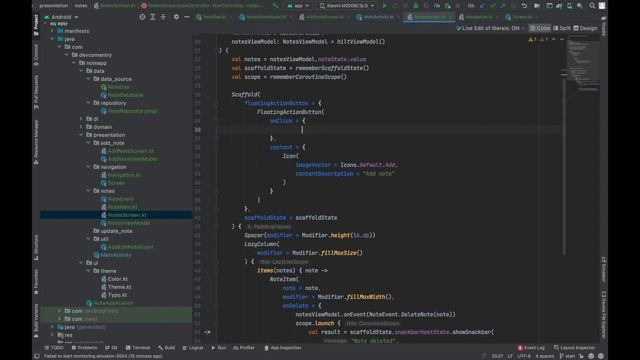Open the Xiaomi device selector dropdown

[347, 6]
